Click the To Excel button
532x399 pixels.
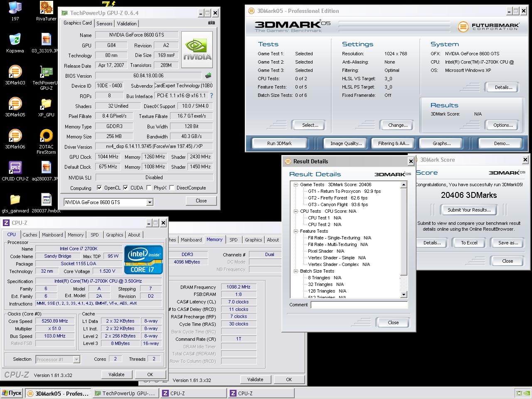point(469,243)
